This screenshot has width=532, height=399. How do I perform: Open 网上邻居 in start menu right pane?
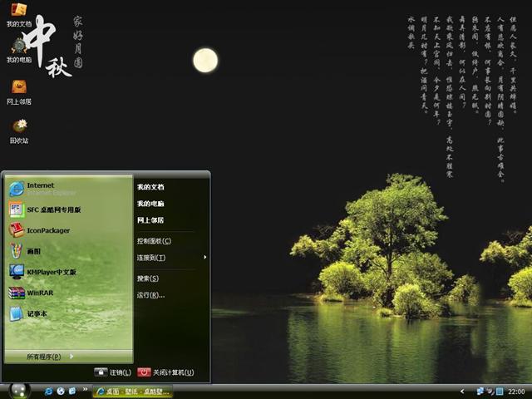coord(150,220)
